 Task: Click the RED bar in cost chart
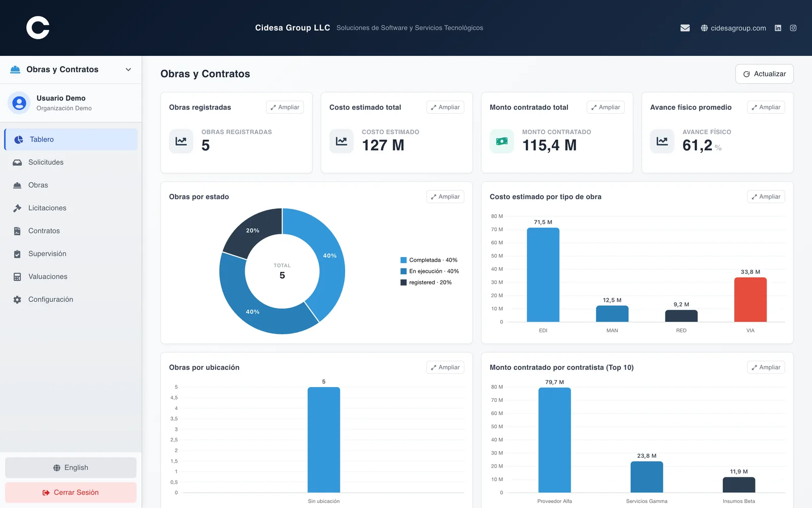[681, 316]
